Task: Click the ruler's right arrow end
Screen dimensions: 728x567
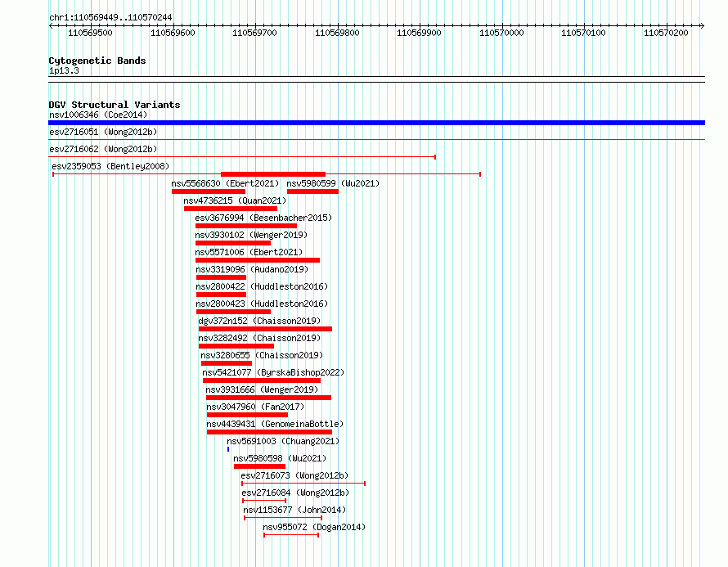Action: (703, 26)
